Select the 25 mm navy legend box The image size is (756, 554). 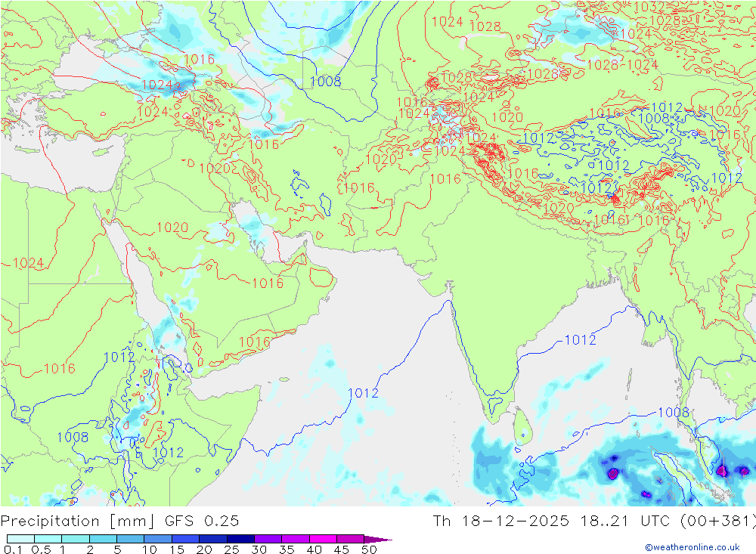point(240,539)
